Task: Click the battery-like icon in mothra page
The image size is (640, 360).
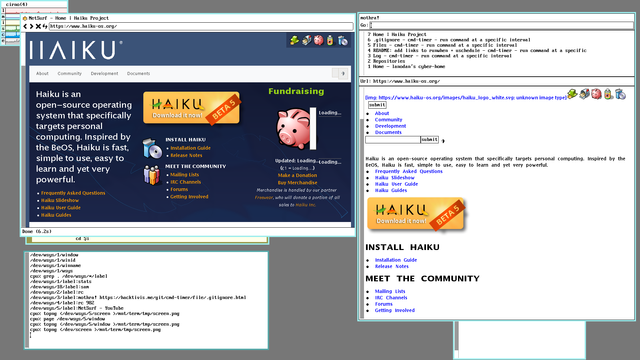Action: (608, 94)
